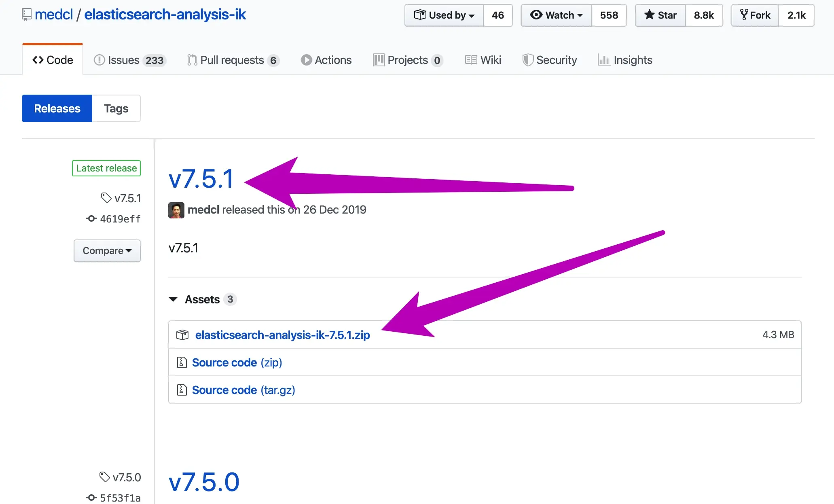Image resolution: width=834 pixels, height=504 pixels.
Task: Select the Releases toggle button
Action: pyautogui.click(x=57, y=108)
